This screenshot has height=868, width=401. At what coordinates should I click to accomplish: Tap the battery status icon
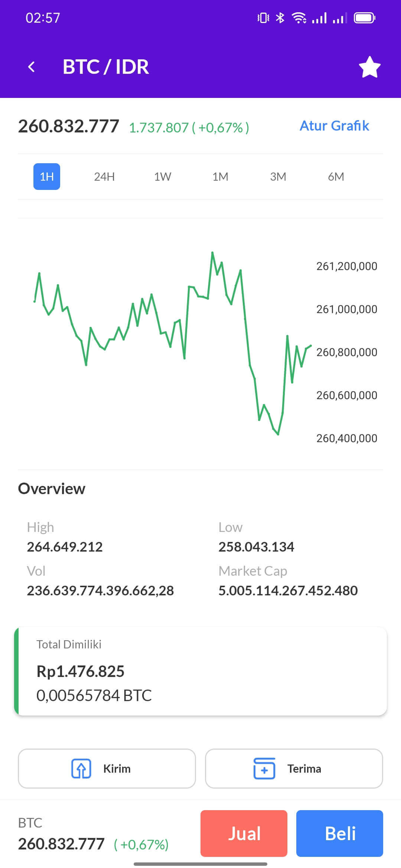pos(365,18)
